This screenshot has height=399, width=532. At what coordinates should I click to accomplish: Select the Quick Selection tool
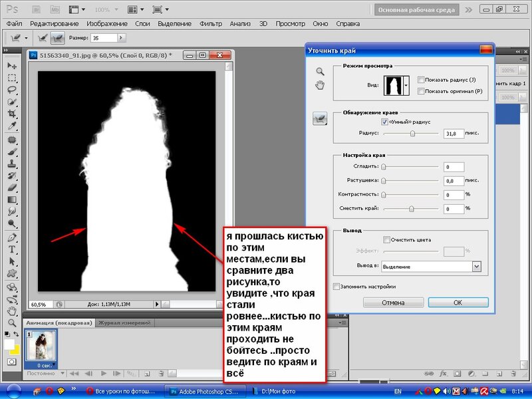12,102
